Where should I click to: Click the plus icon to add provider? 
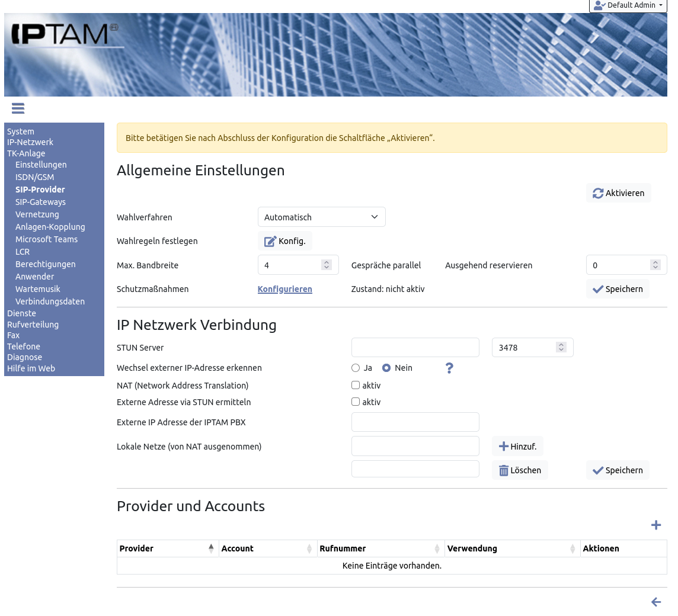coord(655,525)
